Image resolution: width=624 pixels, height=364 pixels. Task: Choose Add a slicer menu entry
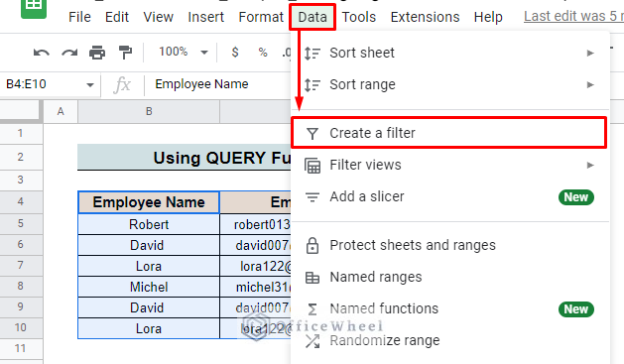coord(450,197)
